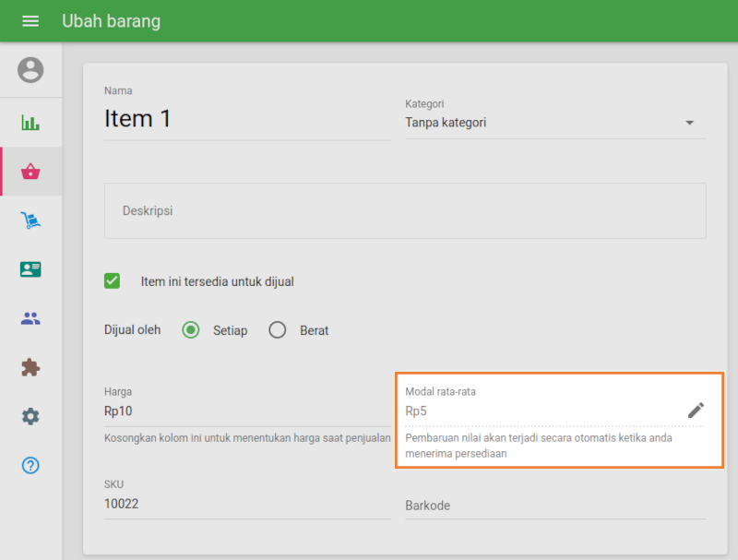Uncheck 'Item ini tersedia untuk dijual' checkbox
This screenshot has width=738, height=560.
click(x=113, y=281)
